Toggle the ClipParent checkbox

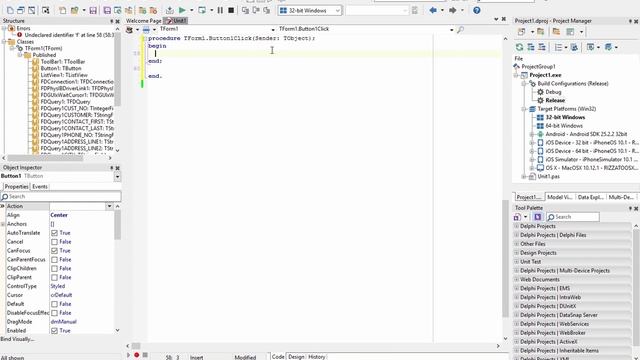[x=54, y=278]
